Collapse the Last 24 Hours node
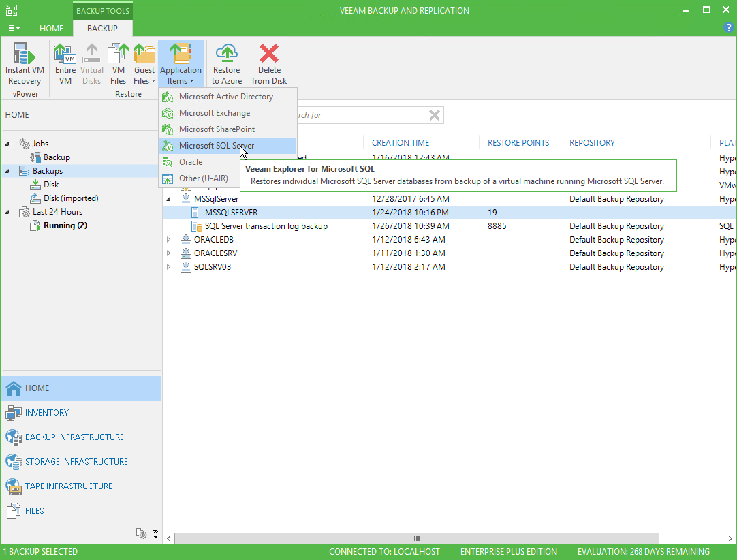This screenshot has height=560, width=737. 7,212
